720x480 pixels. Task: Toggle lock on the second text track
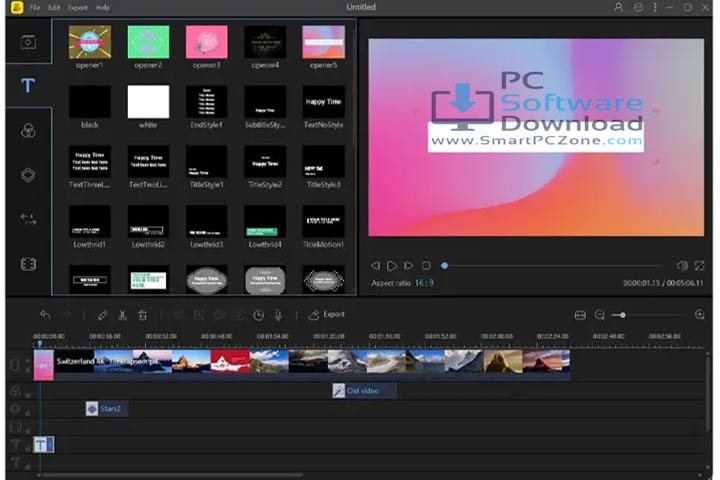coord(28,466)
